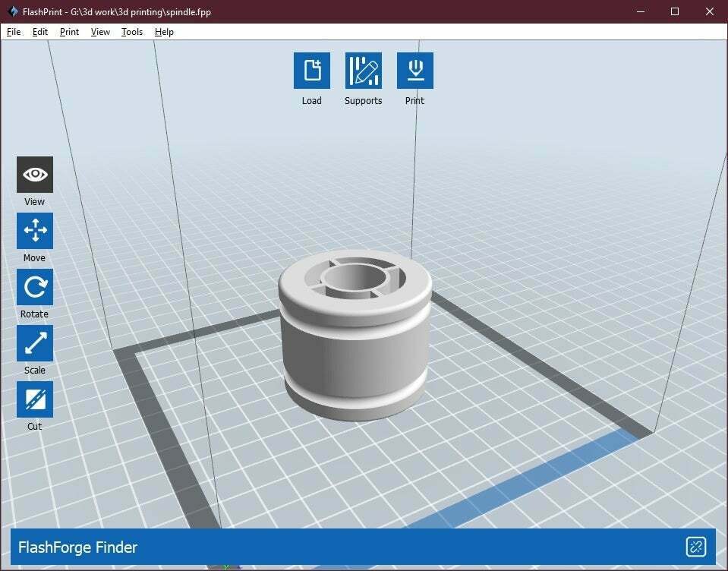728x571 pixels.
Task: Select the Scale tool
Action: point(35,343)
